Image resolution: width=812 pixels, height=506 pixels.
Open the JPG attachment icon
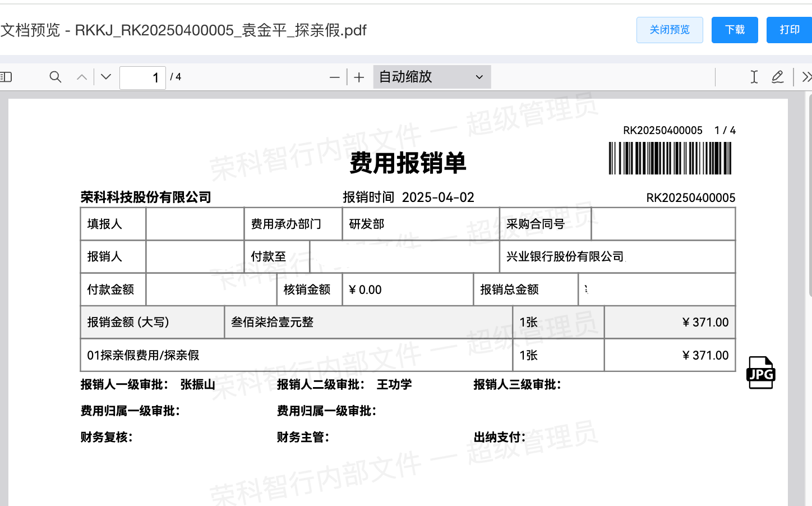pos(760,372)
